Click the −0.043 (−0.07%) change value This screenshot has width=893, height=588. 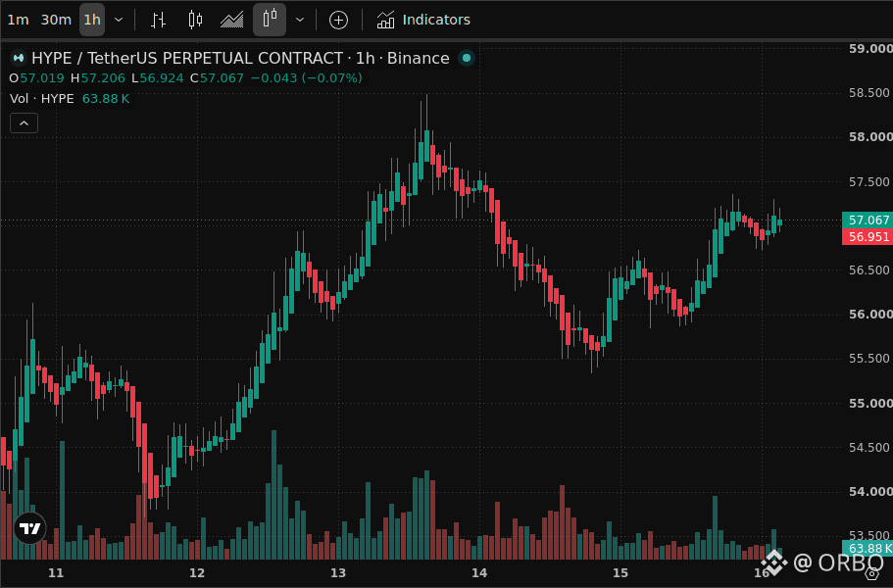point(307,78)
